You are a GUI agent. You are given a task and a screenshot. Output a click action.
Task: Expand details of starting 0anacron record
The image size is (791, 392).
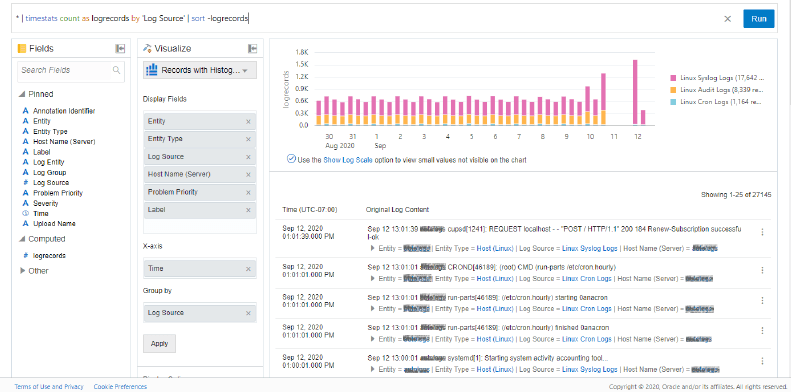point(373,309)
